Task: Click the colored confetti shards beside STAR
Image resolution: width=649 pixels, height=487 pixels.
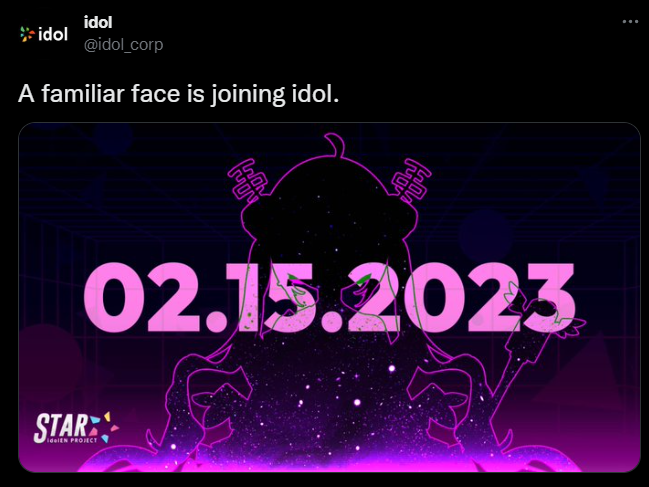Action: coord(105,426)
